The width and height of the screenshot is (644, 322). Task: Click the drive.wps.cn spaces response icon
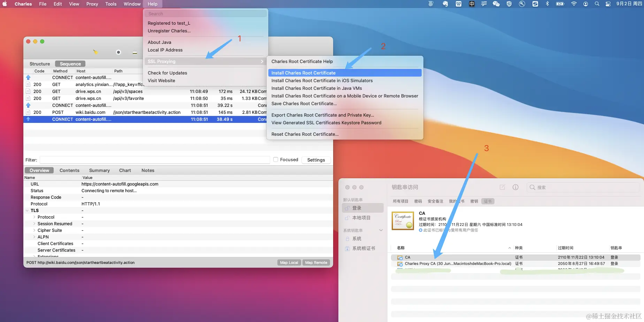tap(28, 92)
